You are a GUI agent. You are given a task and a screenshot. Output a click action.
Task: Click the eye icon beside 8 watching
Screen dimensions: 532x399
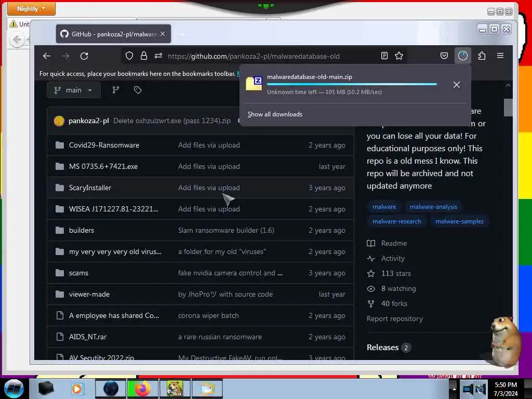[371, 289]
